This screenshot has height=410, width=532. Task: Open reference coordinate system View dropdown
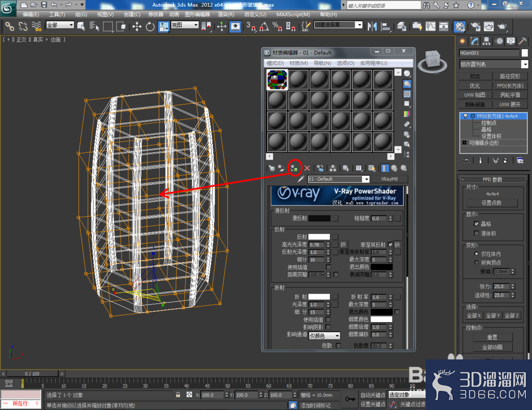[185, 25]
